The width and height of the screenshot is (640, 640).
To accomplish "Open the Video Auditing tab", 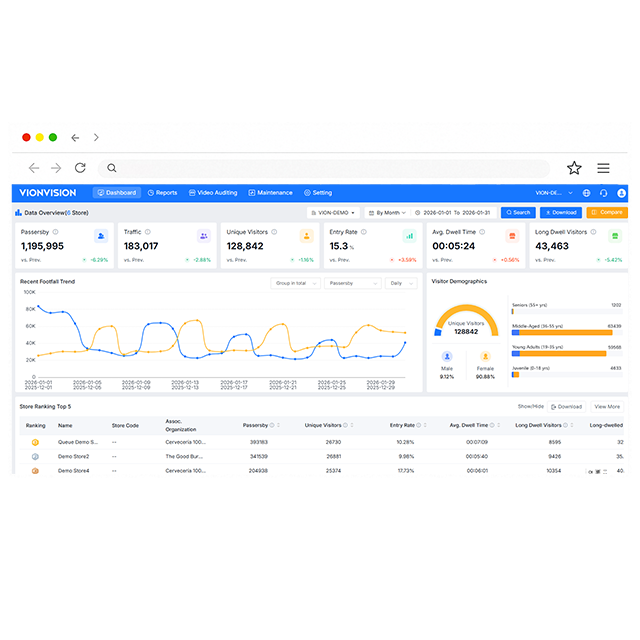I will click(x=213, y=193).
